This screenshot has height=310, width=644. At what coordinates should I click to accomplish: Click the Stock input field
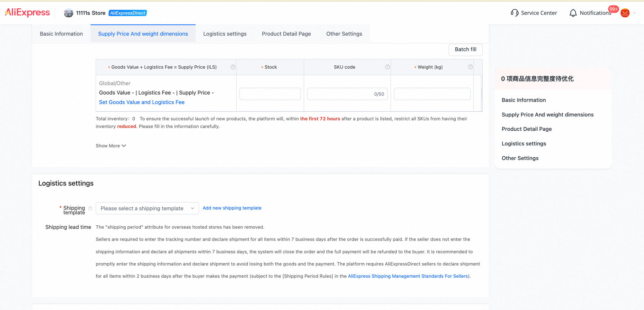270,94
